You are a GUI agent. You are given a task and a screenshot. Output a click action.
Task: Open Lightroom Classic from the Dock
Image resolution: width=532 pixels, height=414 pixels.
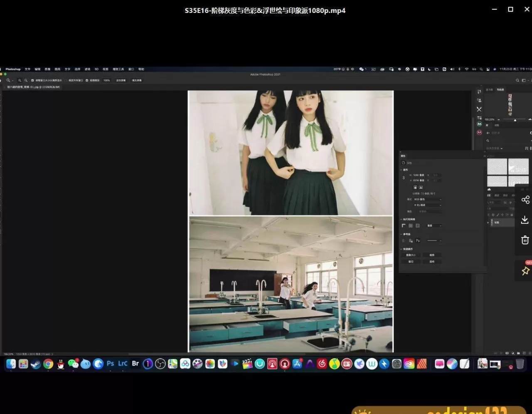tap(122, 364)
